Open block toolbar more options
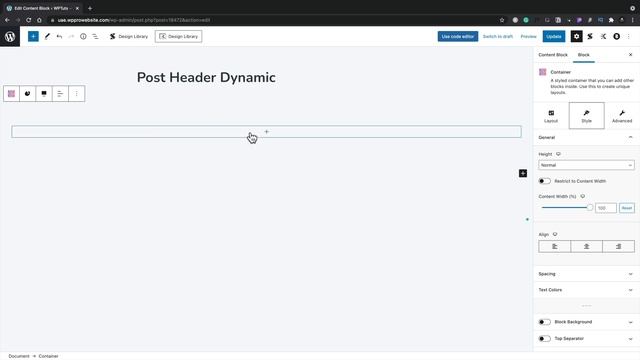The width and height of the screenshot is (640, 360). [76, 93]
